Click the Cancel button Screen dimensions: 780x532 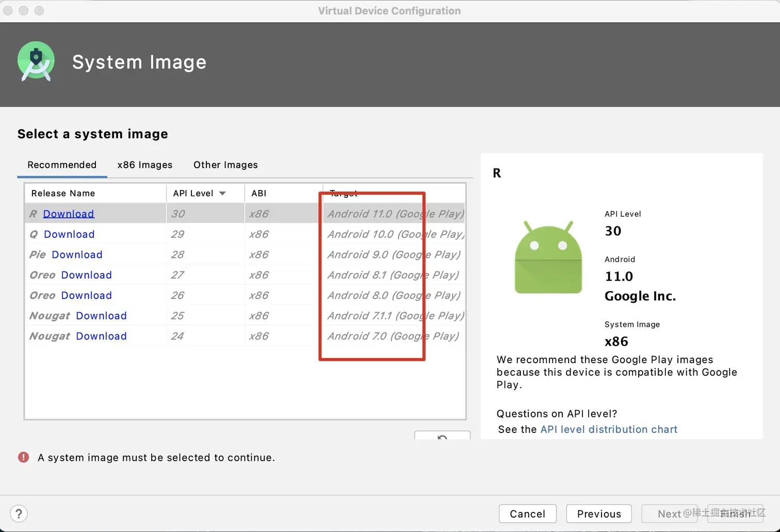coord(527,514)
